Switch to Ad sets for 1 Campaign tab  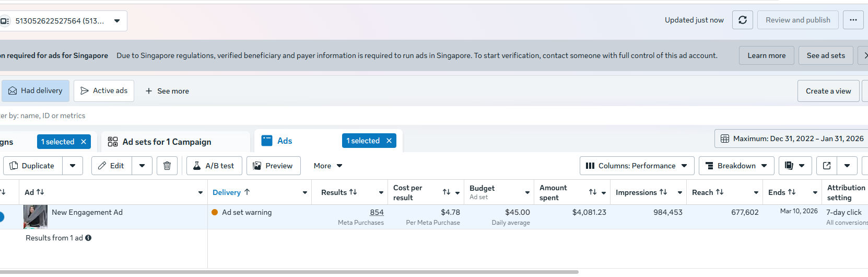(x=167, y=142)
